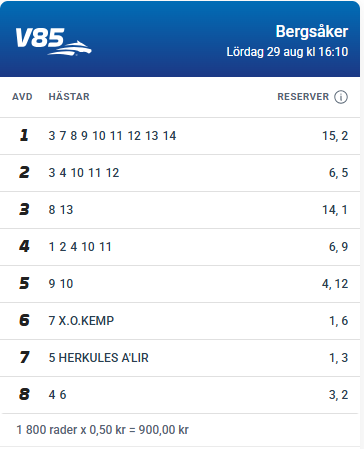This screenshot has width=364, height=449.
Task: Click the HÄSTAR column header
Action: coord(69,97)
